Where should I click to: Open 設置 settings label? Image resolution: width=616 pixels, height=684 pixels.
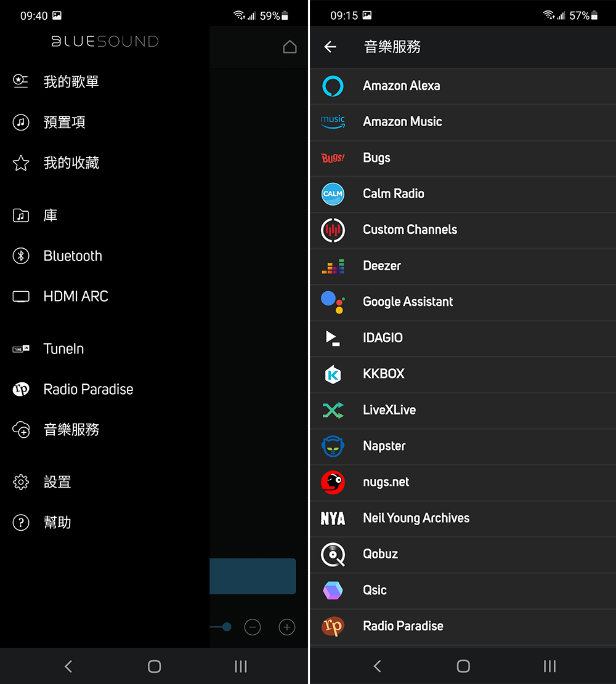click(57, 482)
